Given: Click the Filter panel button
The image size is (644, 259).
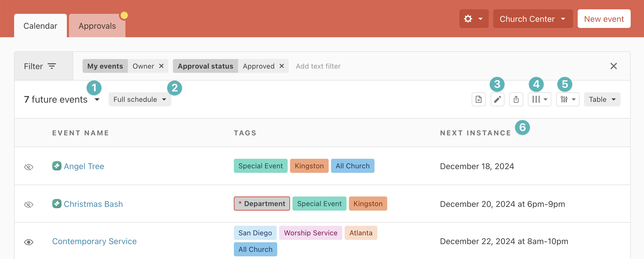Looking at the screenshot, I should click(44, 66).
